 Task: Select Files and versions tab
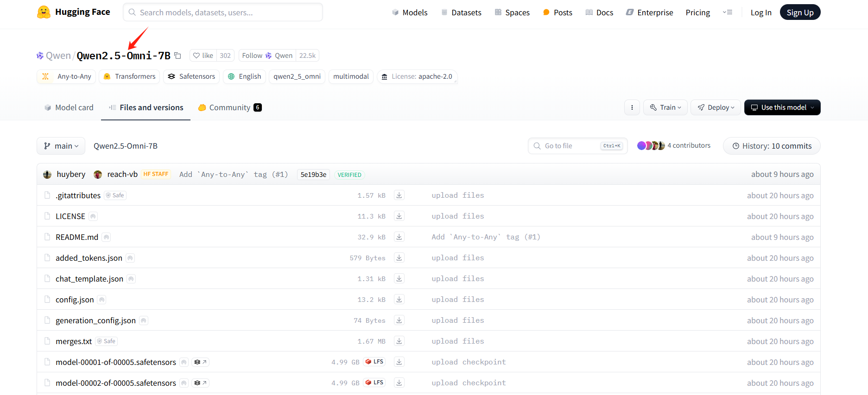click(x=146, y=107)
